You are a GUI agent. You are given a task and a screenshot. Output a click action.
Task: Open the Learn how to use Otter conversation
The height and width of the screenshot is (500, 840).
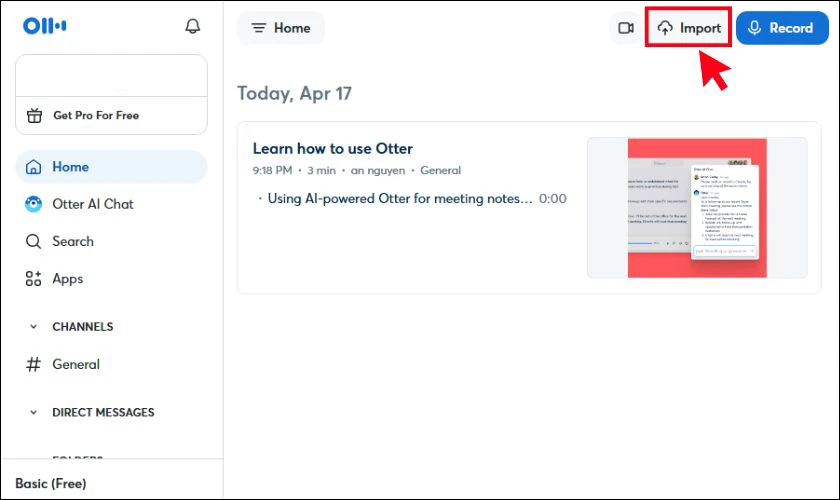[333, 148]
